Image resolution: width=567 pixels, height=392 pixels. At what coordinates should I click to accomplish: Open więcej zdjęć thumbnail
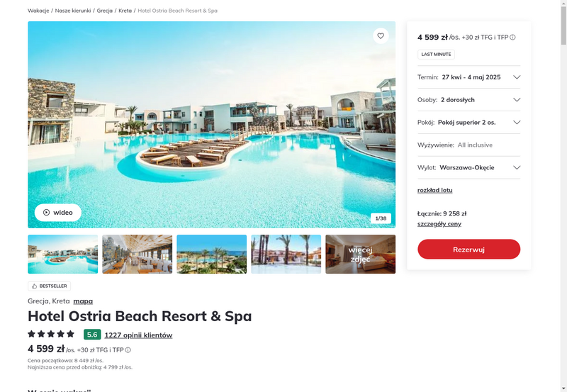[360, 254]
